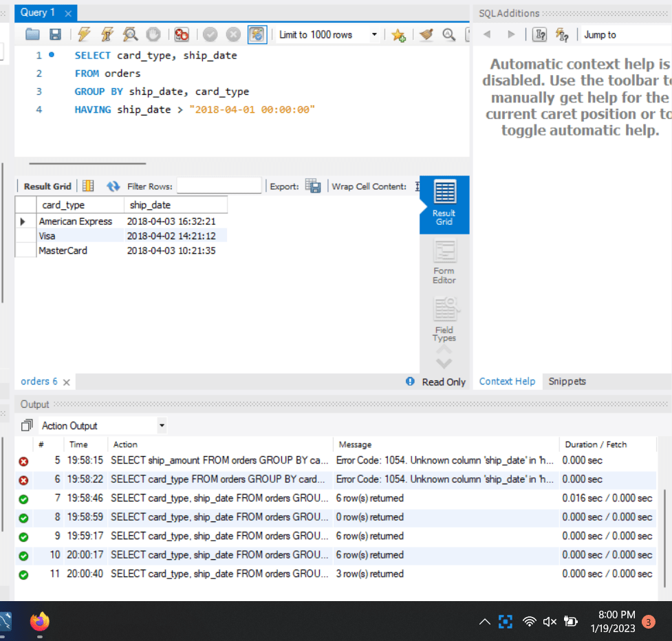Toggle automatic context help in SQLAdditions
Screen dimensions: 672x641
pyautogui.click(x=562, y=34)
